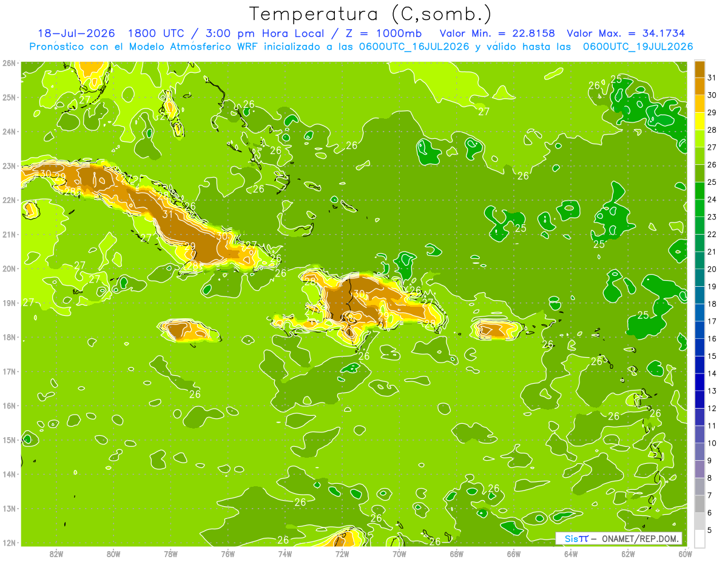Click the 22N latitude axis label
The height and width of the screenshot is (562, 728).
click(x=9, y=200)
